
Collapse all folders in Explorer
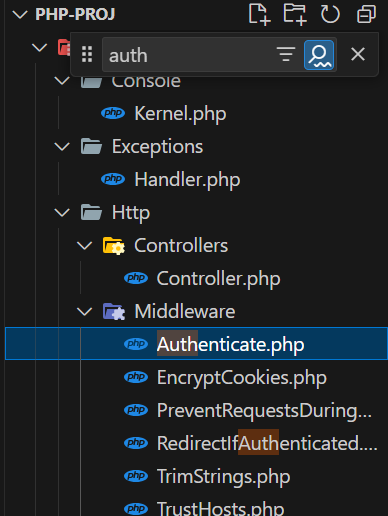366,14
